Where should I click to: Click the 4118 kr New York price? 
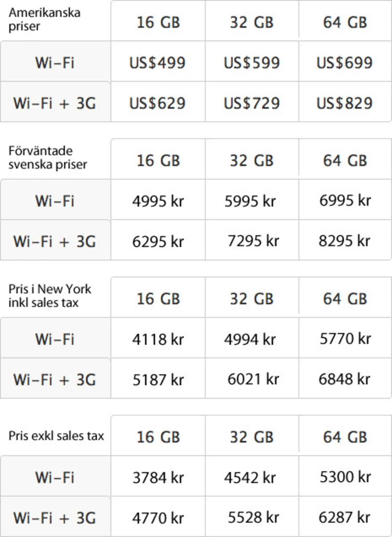click(x=158, y=339)
